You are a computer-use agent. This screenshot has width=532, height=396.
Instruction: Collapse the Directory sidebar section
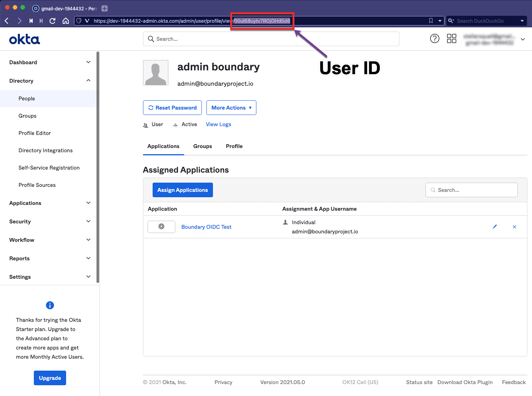point(50,81)
